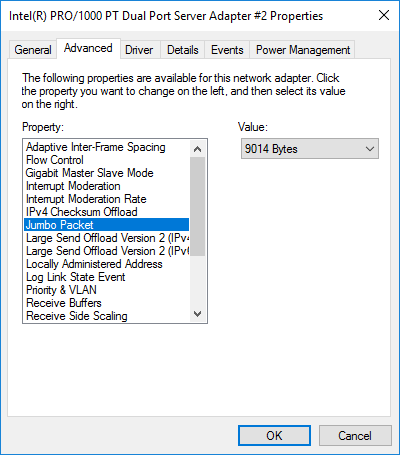Confirm changes with the OK button
400x455 pixels.
[x=274, y=435]
